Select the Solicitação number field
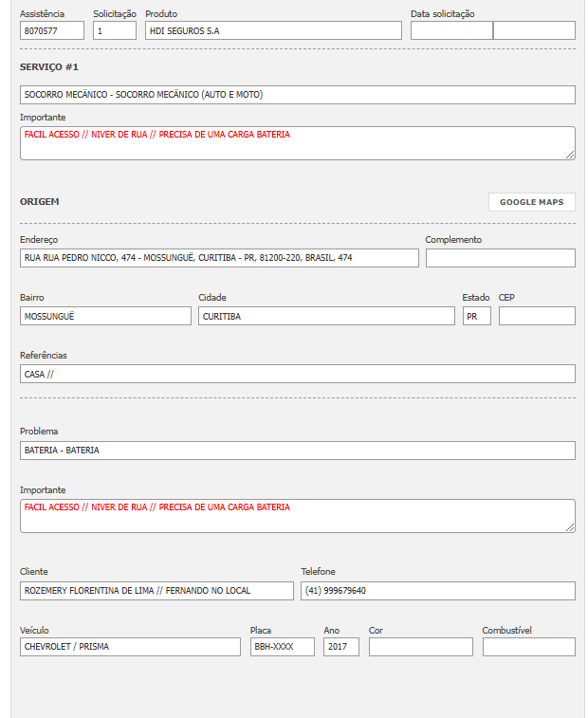Image resolution: width=588 pixels, height=718 pixels. point(115,30)
